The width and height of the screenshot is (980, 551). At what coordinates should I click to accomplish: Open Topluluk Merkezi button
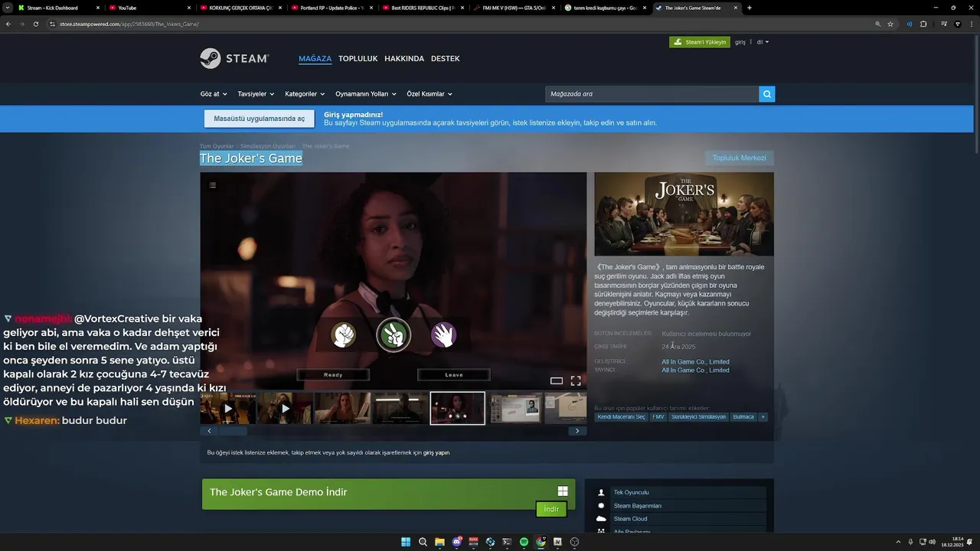(x=740, y=158)
